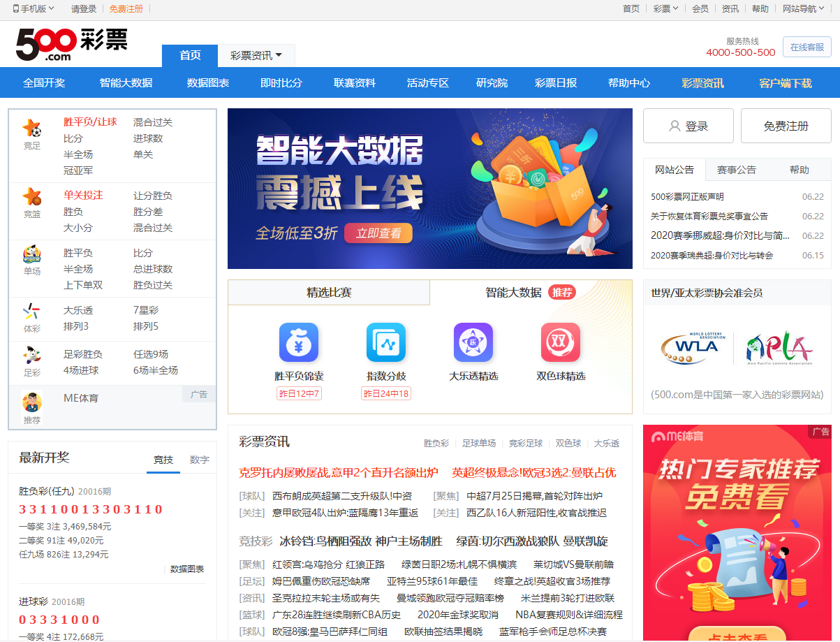Open the ME体育 link
Viewport: 840px width, 642px height.
(81, 398)
